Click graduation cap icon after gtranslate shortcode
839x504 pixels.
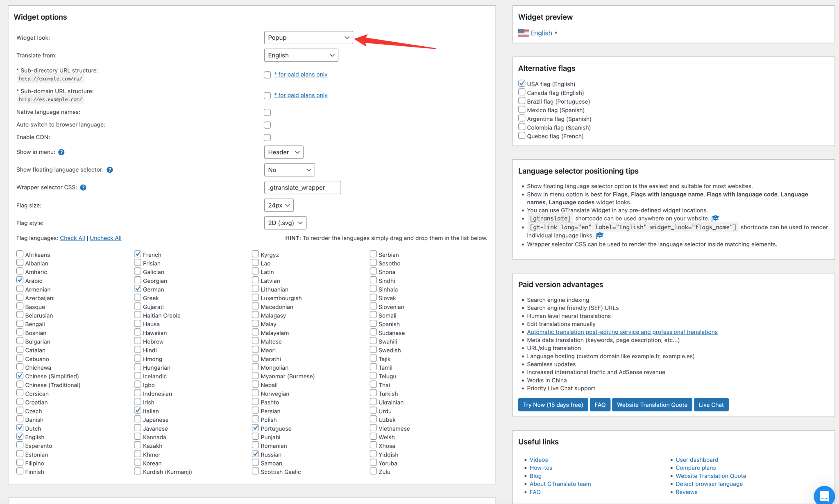coord(715,219)
